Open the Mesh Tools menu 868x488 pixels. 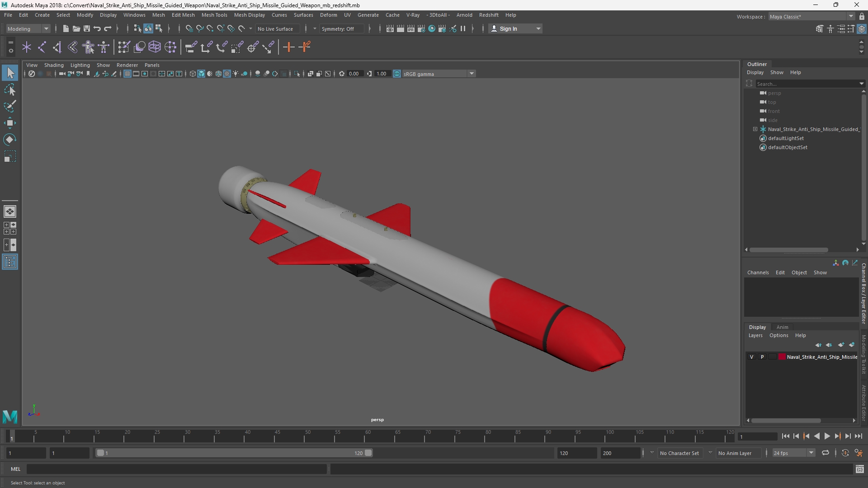(214, 15)
